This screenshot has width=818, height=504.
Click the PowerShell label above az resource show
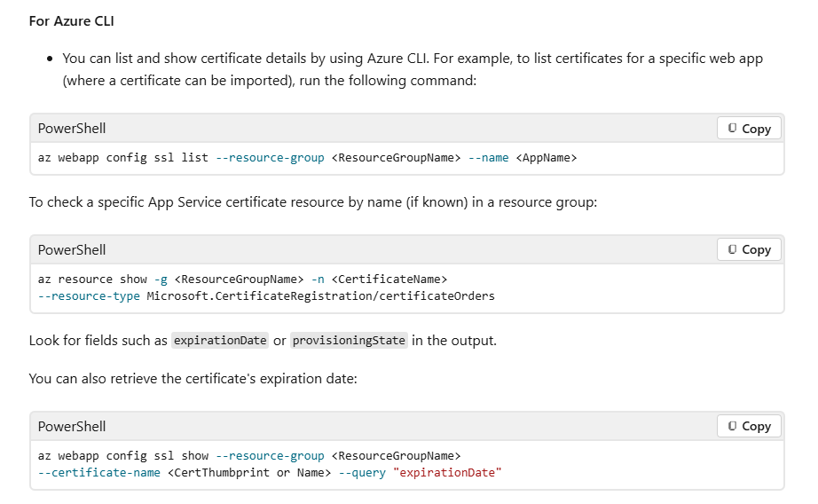click(x=72, y=250)
